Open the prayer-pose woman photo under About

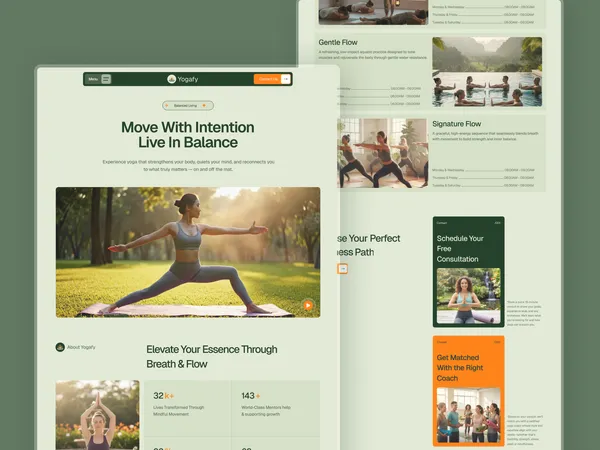coord(98,415)
